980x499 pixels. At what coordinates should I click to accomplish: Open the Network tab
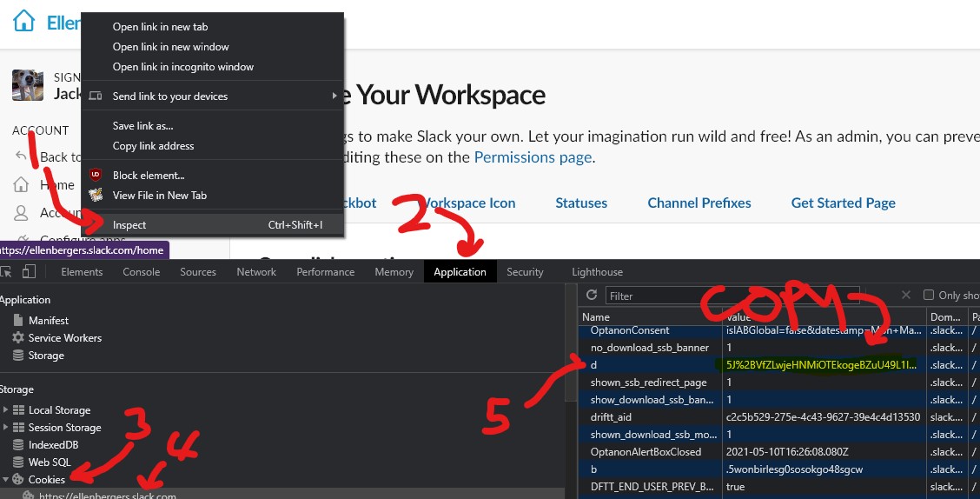[256, 272]
